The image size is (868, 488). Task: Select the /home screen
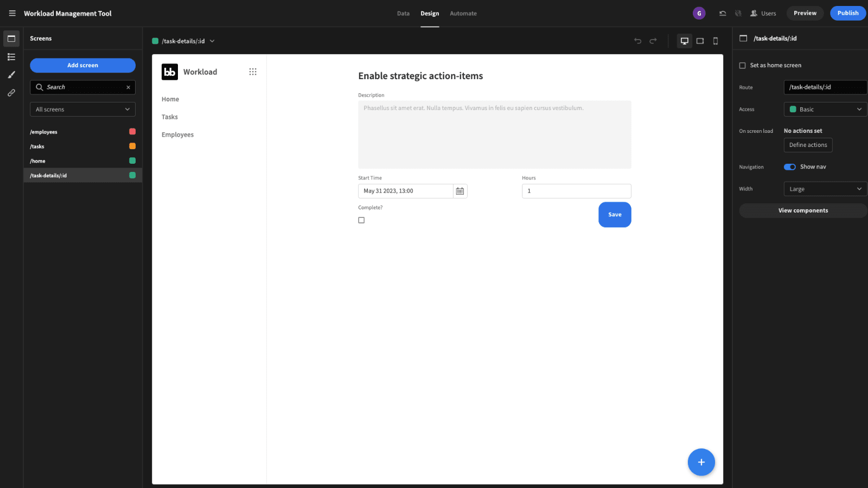[82, 161]
